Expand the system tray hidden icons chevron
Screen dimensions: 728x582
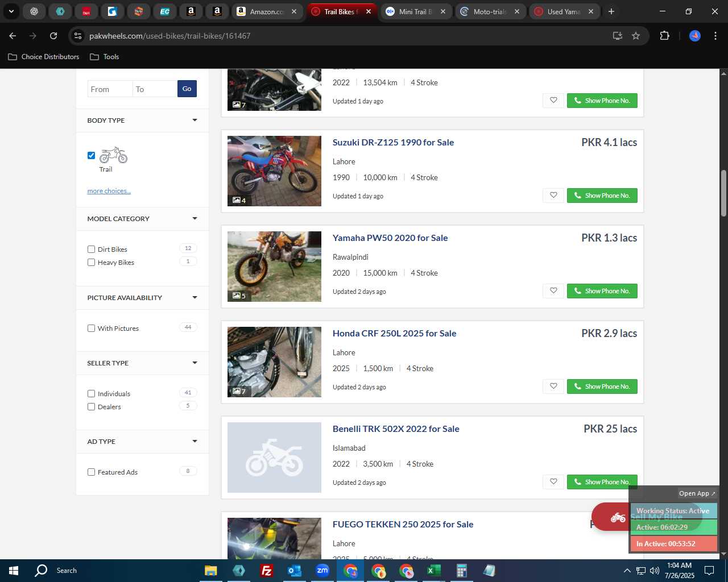[x=627, y=571]
